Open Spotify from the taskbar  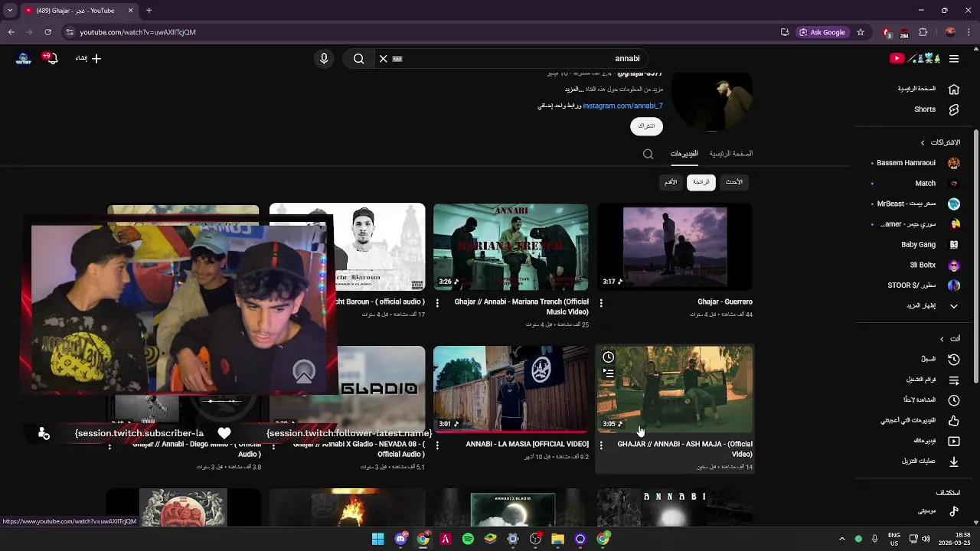[x=468, y=539]
